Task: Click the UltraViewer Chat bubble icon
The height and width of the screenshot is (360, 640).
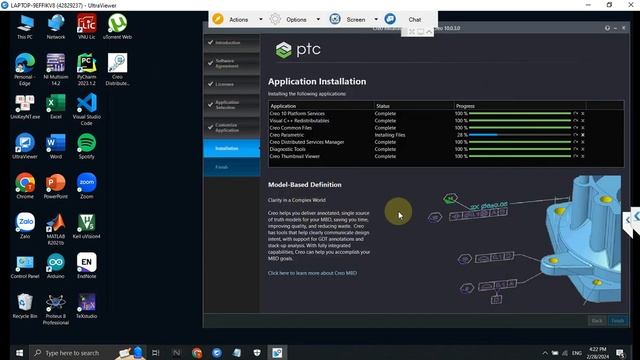Action: pos(390,19)
